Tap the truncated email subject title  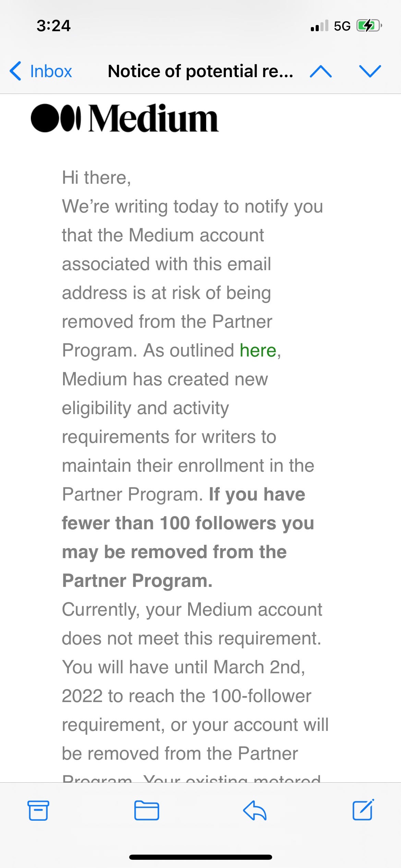(x=200, y=71)
